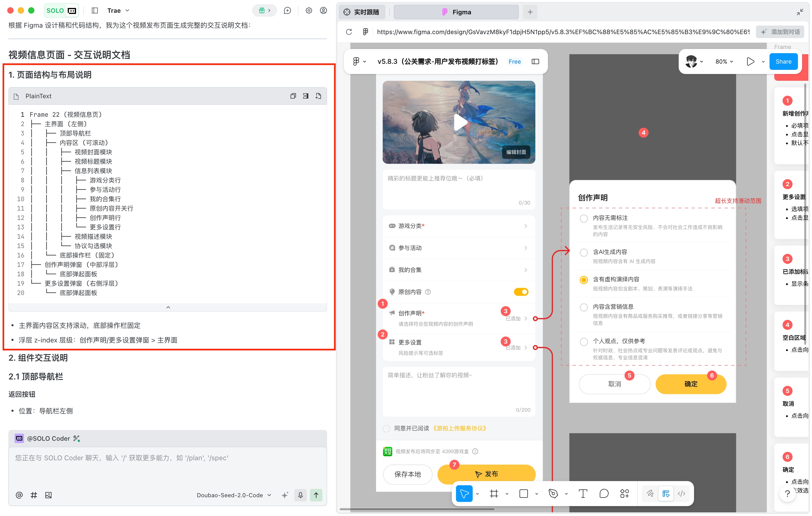
Task: Open the 游戏分类 row in the design
Action: (459, 226)
